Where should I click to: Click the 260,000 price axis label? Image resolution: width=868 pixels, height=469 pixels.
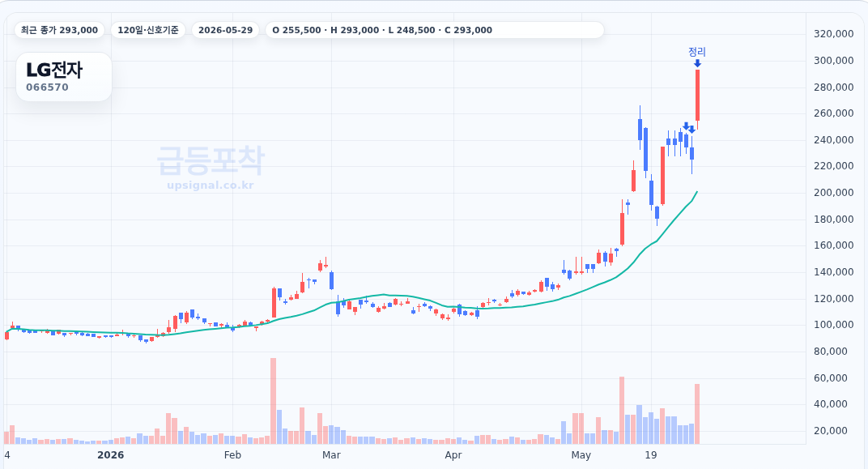pyautogui.click(x=834, y=113)
